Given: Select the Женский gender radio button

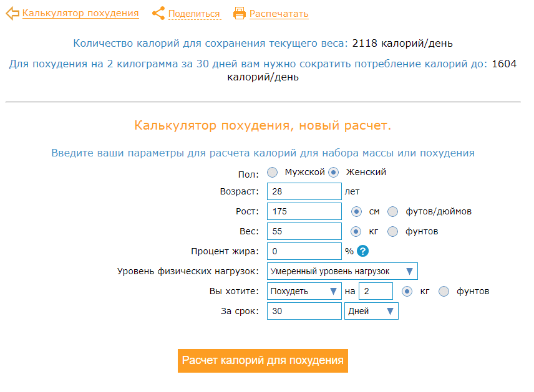Looking at the screenshot, I should [334, 173].
